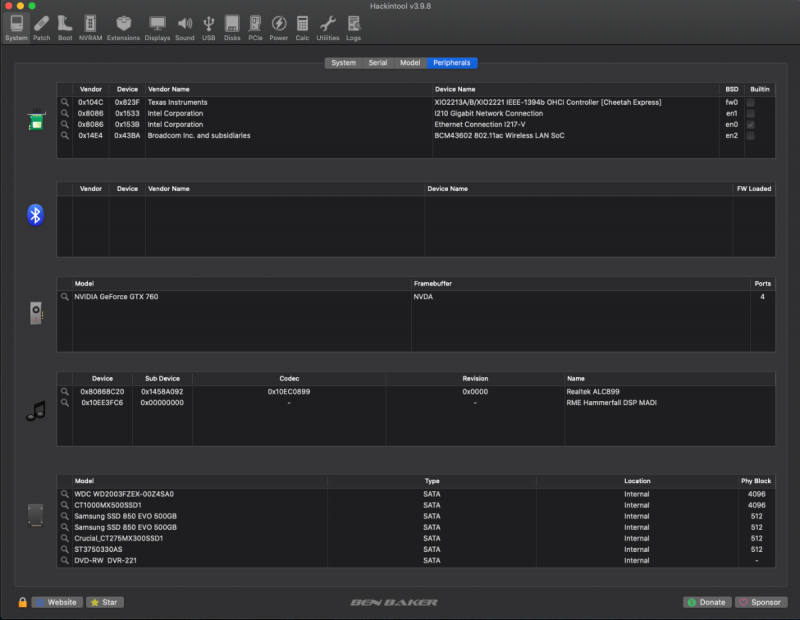The height and width of the screenshot is (620, 800).
Task: Open the Extensions toolbar section
Action: click(x=123, y=26)
